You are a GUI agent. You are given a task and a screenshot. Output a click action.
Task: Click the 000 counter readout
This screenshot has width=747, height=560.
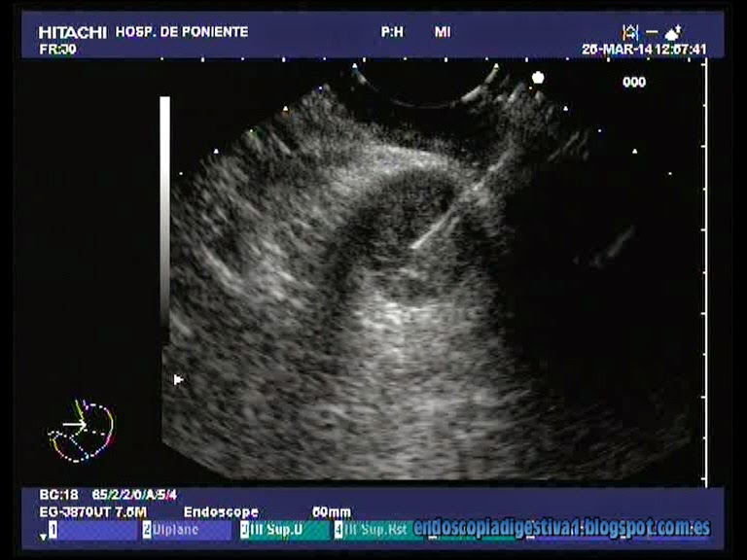tap(634, 83)
